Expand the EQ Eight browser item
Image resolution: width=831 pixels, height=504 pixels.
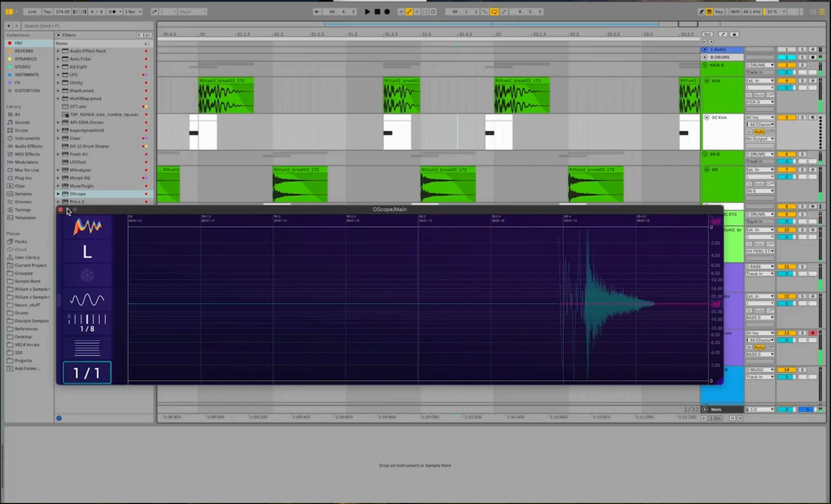(x=58, y=67)
